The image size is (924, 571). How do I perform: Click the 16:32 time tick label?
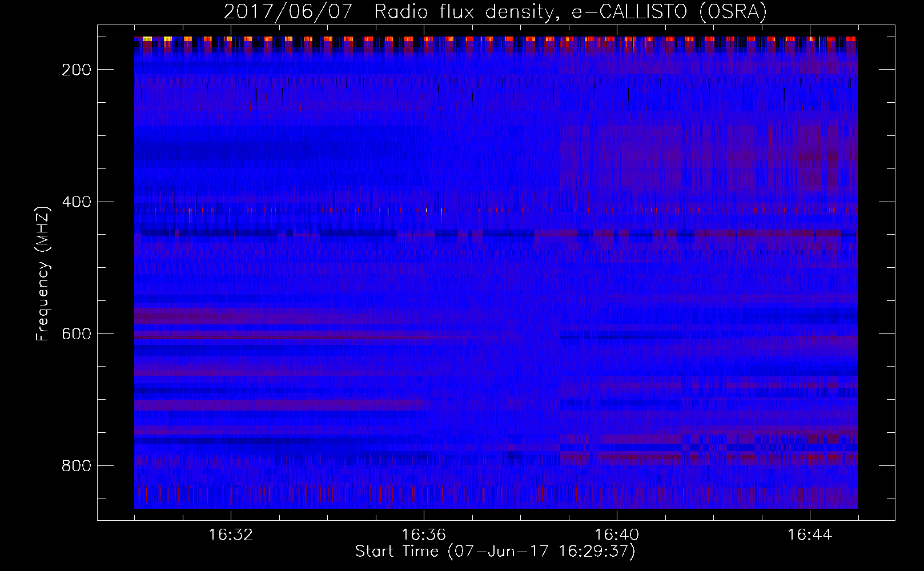point(231,535)
